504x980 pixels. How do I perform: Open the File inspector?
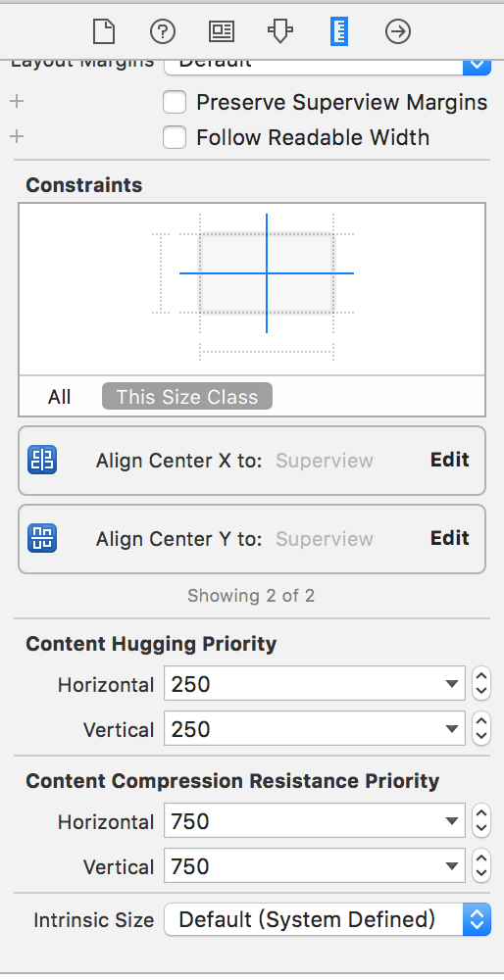click(x=104, y=31)
